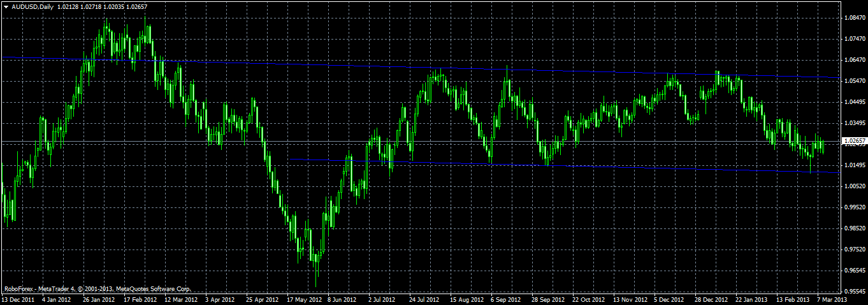The width and height of the screenshot is (868, 305).
Task: Click the 3 Apr 2012 date label
Action: tap(221, 299)
